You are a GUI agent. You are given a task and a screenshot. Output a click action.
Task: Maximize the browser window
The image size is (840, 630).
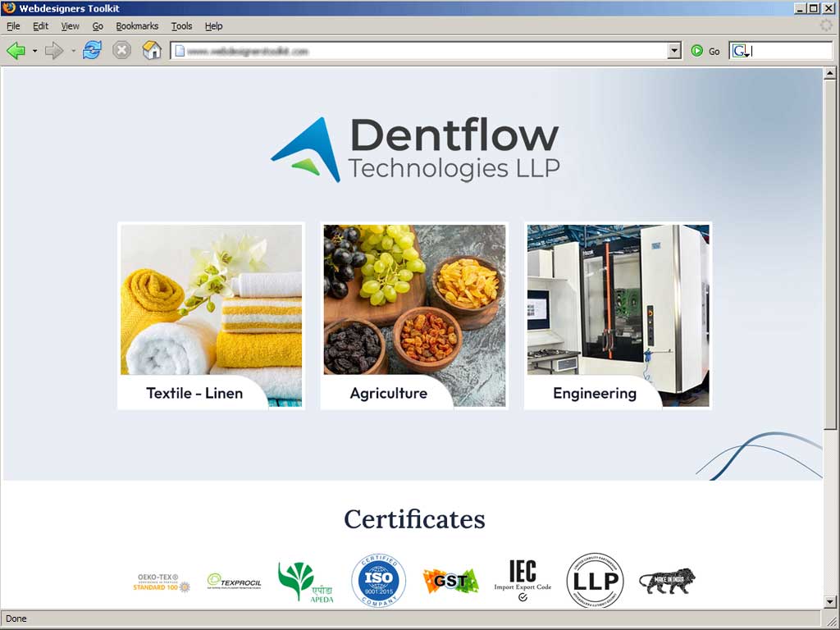[x=813, y=8]
